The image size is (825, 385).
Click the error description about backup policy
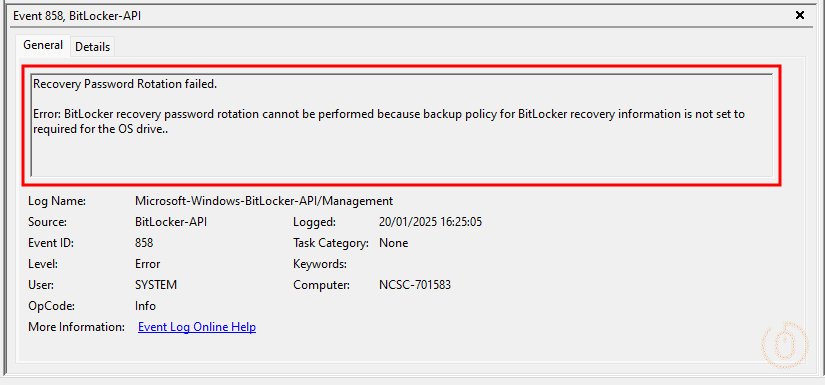(388, 121)
